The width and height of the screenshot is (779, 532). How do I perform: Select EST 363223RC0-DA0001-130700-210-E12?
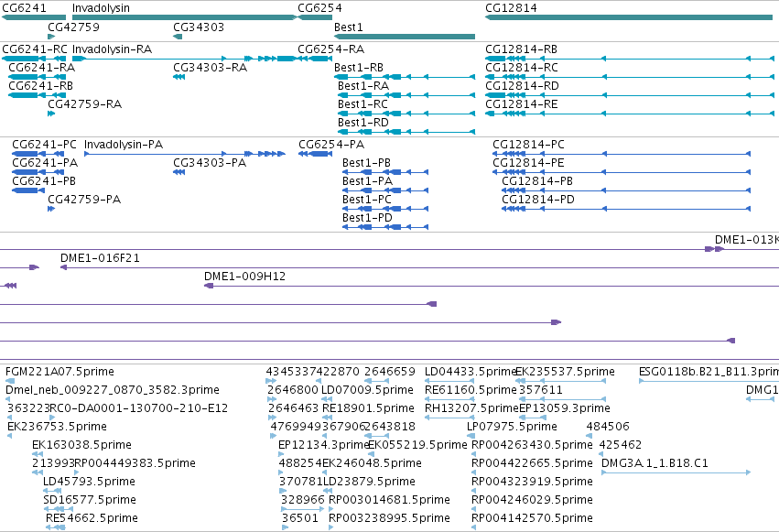(x=117, y=408)
